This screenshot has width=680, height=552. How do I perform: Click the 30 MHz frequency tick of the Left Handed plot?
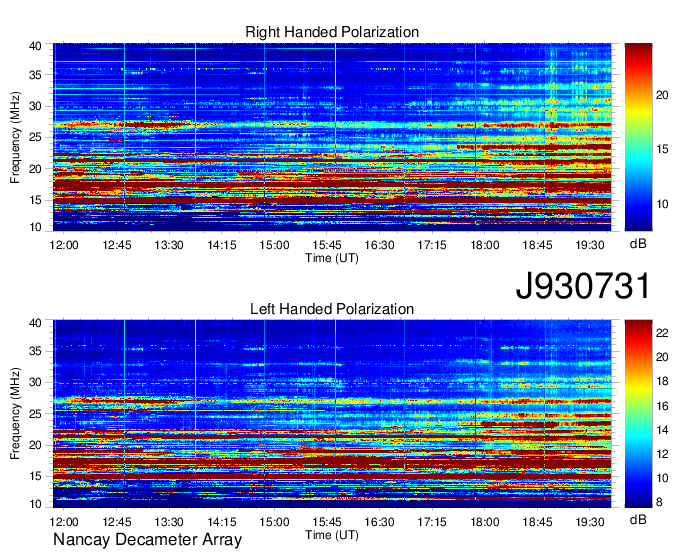[36, 383]
